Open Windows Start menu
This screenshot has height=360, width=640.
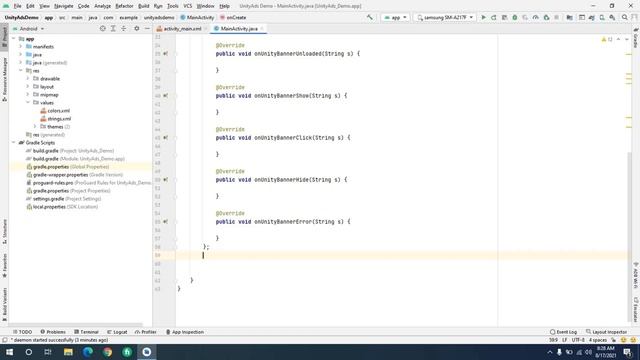tap(9, 352)
